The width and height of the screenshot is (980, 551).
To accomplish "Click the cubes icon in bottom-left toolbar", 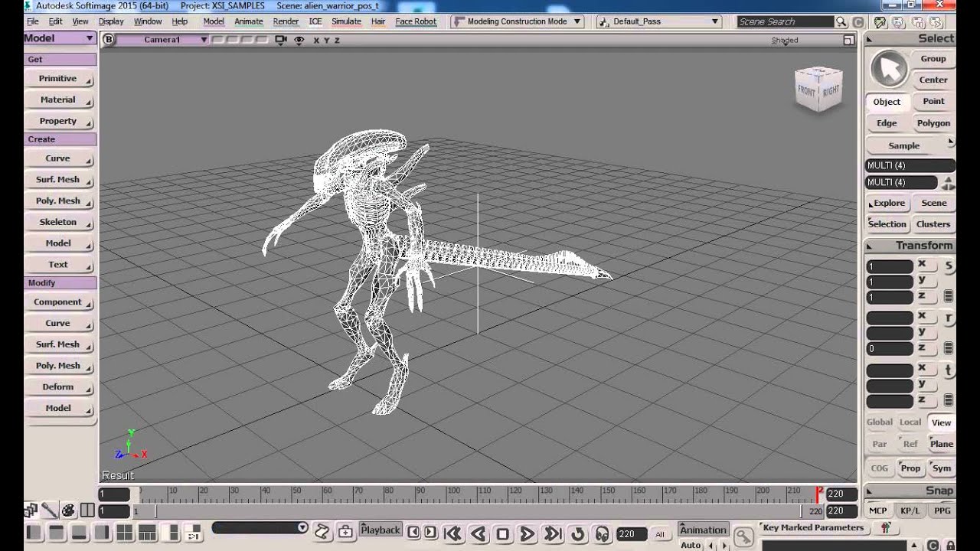I will pyautogui.click(x=31, y=510).
